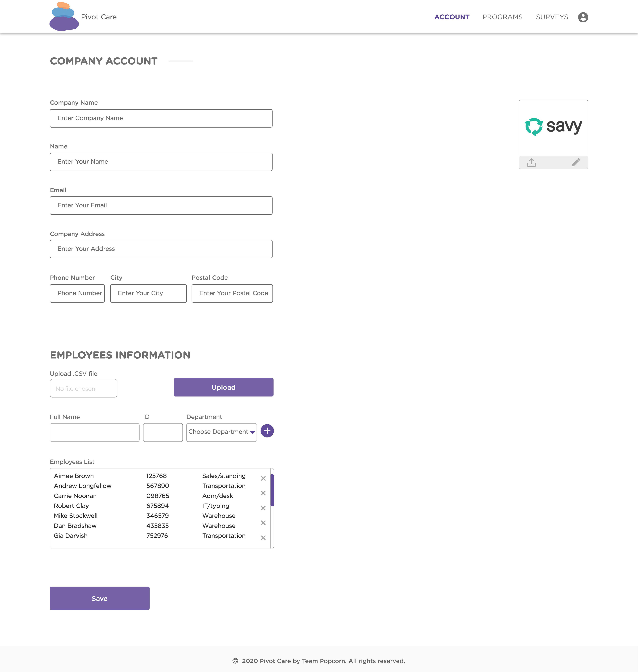
Task: Click the topmost X in Employees List
Action: (x=263, y=478)
